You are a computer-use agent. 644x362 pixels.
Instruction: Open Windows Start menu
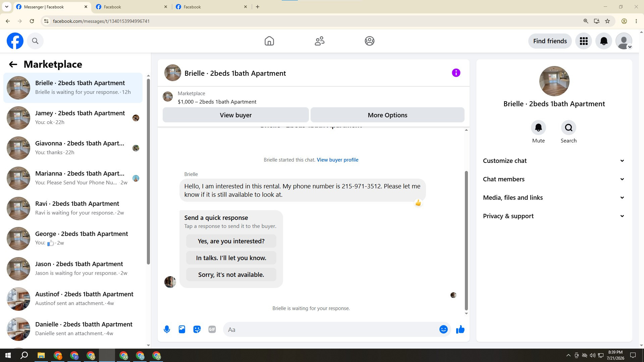(8, 355)
